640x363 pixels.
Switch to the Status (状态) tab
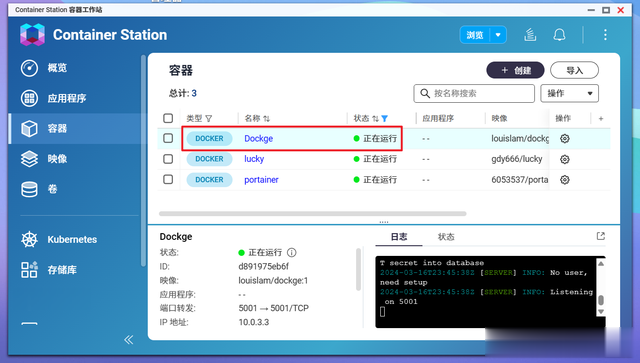(446, 236)
